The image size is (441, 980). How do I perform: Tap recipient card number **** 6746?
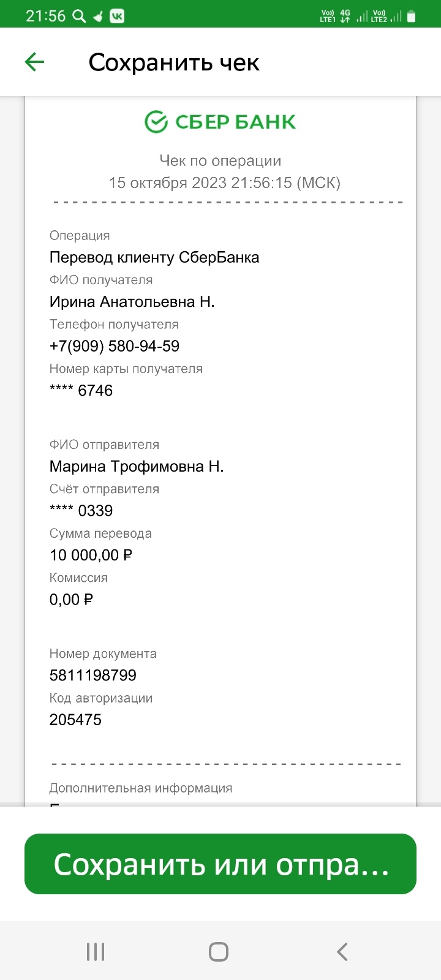tap(81, 390)
